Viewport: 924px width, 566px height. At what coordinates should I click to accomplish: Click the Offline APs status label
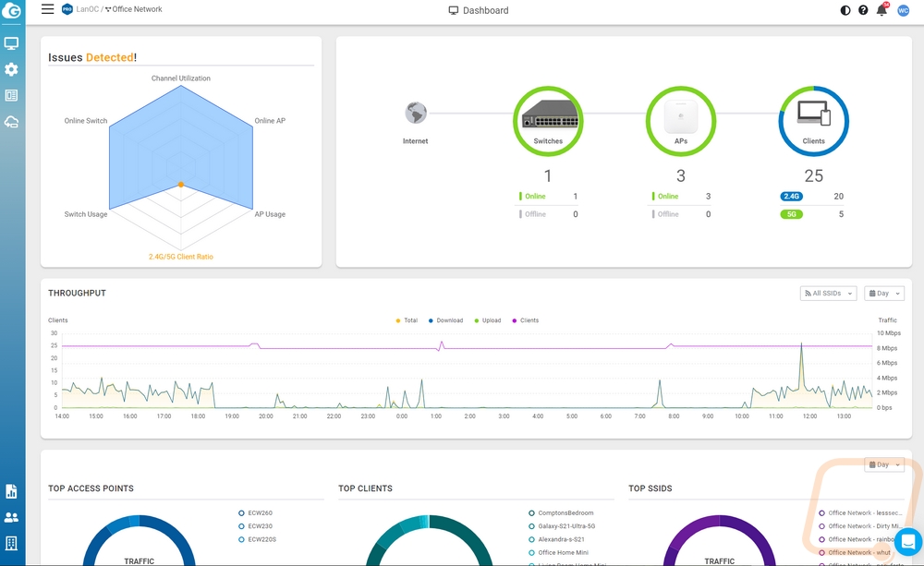[668, 214]
